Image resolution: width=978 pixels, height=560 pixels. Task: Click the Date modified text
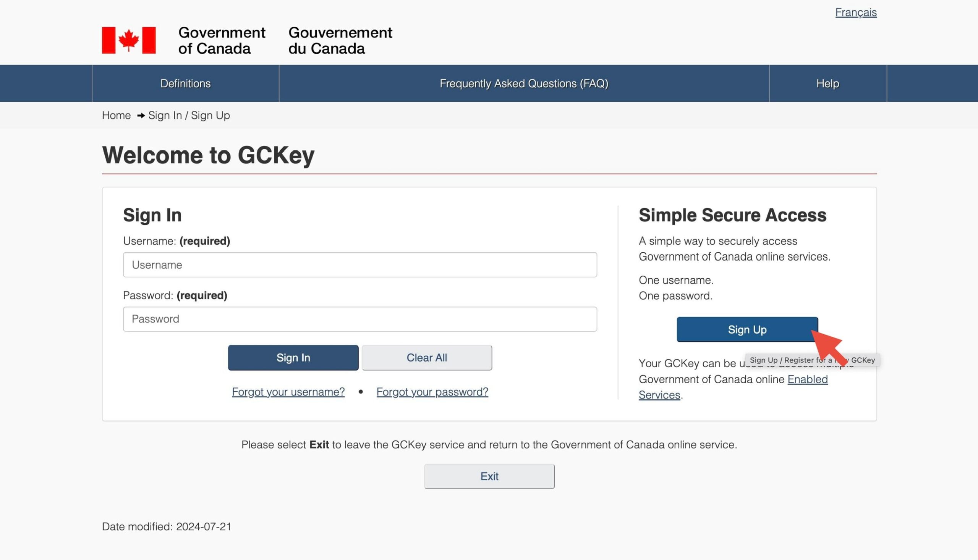166,526
